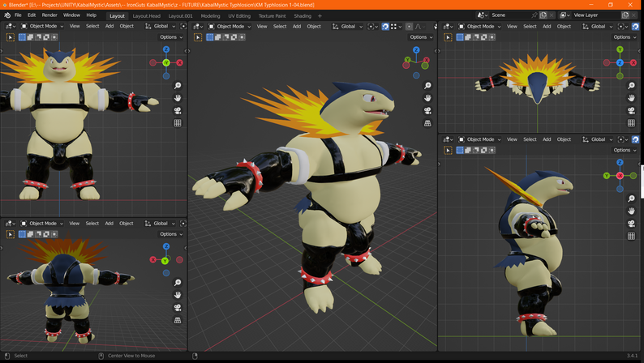Click the pan hand icon in center viewport
644x363 pixels.
(427, 98)
